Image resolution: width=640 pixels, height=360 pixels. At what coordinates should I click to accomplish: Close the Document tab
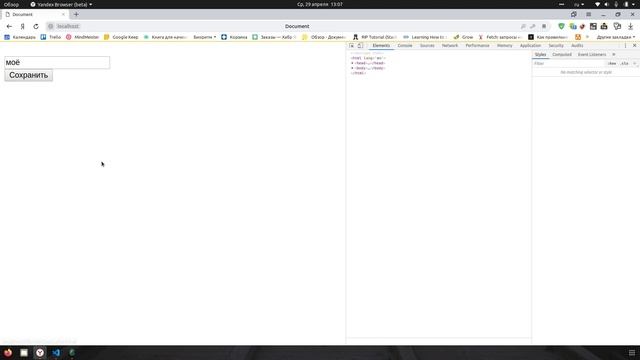pyautogui.click(x=63, y=14)
